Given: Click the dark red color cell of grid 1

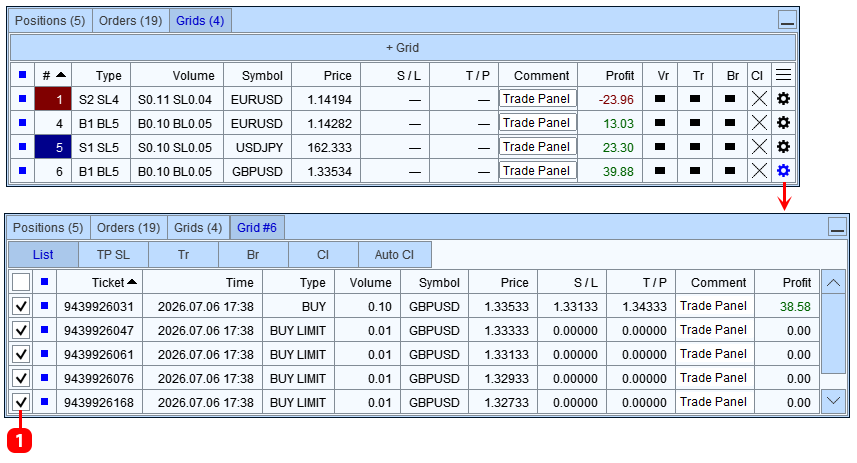Looking at the screenshot, I should point(53,99).
